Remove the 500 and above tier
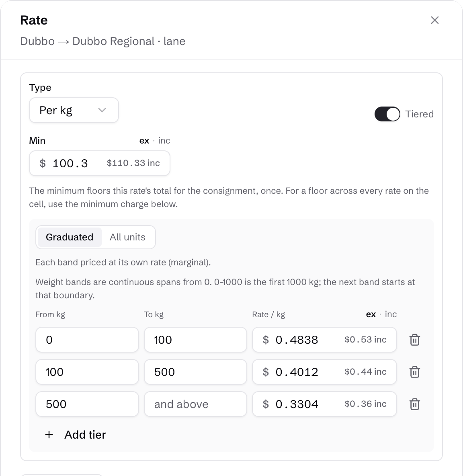463x476 pixels. click(x=414, y=404)
